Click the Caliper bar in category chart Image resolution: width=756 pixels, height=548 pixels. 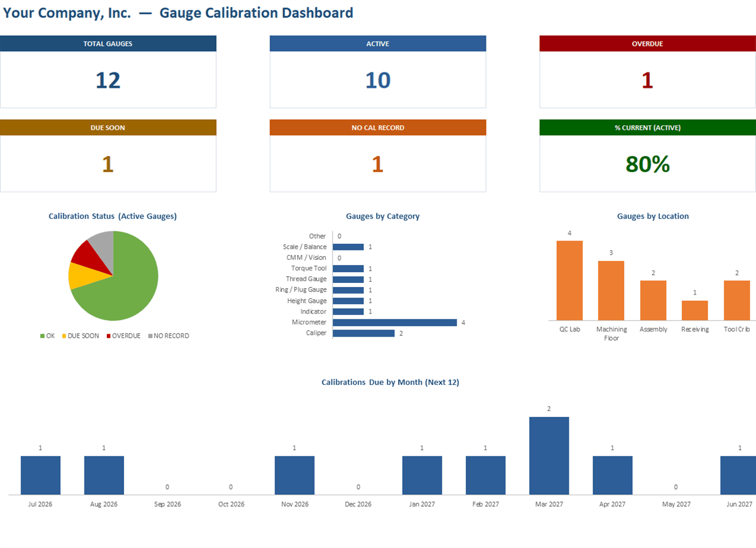click(x=363, y=333)
